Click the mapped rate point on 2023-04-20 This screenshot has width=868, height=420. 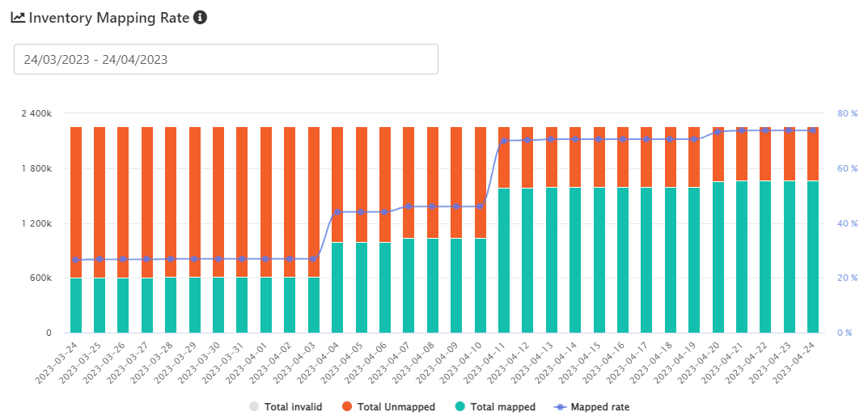718,131
